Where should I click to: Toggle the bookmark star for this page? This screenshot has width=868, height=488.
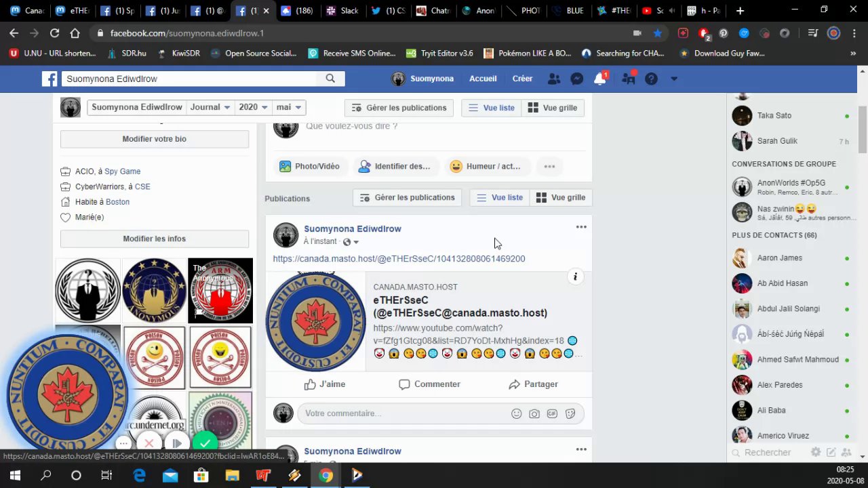point(657,33)
